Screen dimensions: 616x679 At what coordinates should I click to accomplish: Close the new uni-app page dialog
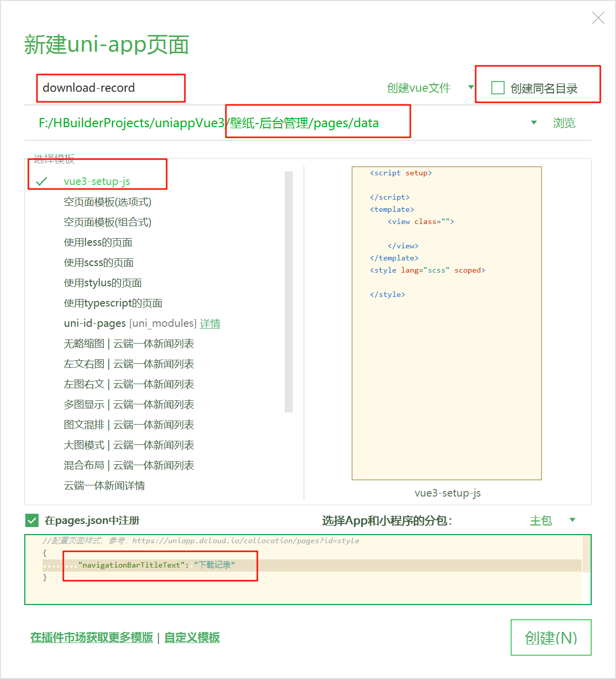[x=598, y=18]
